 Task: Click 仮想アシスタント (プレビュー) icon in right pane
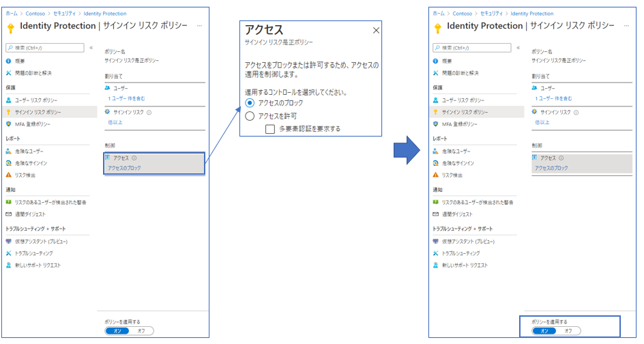436,241
